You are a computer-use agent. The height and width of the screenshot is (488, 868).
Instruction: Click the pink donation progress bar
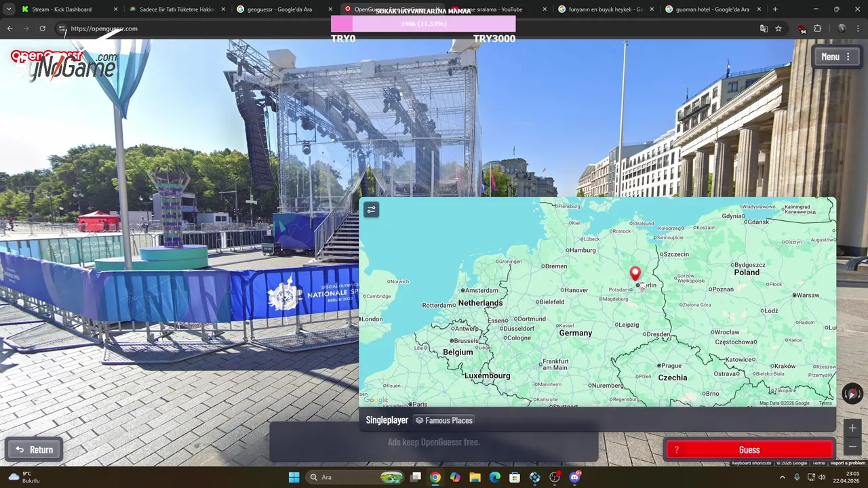423,24
